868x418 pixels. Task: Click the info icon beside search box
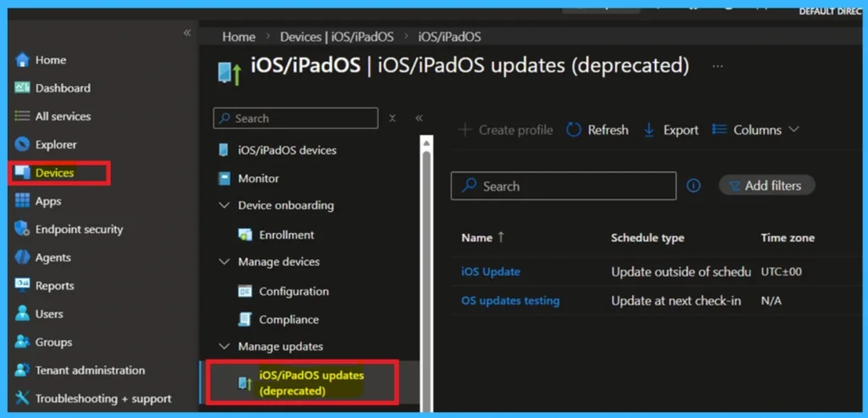693,186
